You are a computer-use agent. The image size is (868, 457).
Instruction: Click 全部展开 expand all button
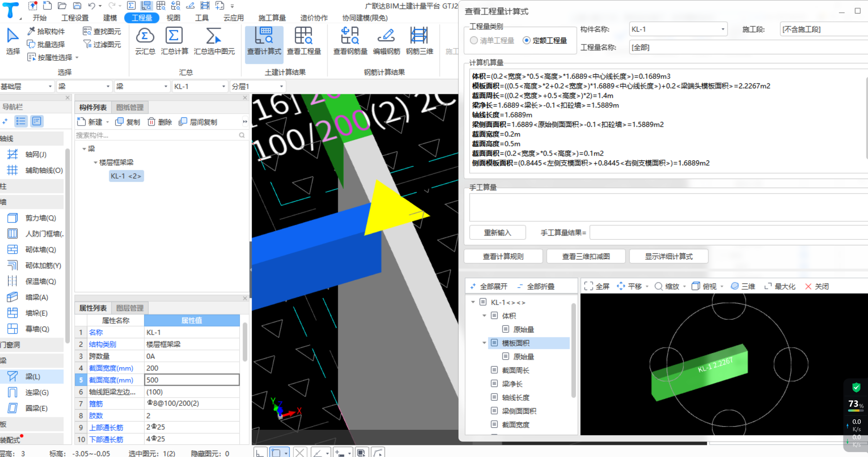[489, 287]
